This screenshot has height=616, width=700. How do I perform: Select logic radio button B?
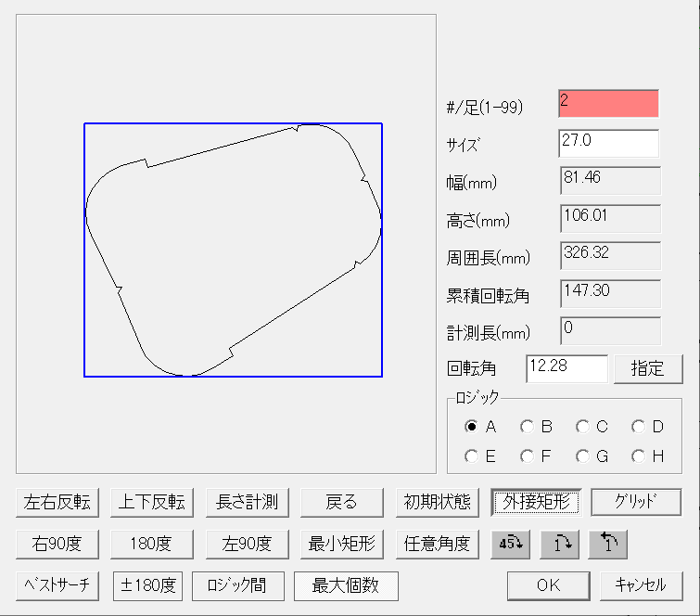[528, 427]
